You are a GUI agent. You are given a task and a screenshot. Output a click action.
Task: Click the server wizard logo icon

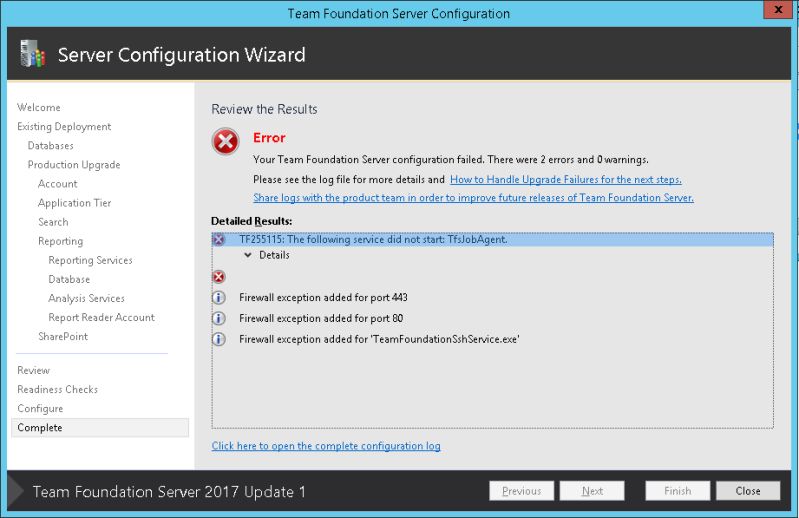pyautogui.click(x=33, y=53)
